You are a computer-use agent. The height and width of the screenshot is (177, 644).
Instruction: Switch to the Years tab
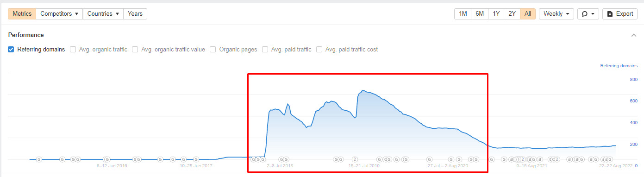click(135, 14)
